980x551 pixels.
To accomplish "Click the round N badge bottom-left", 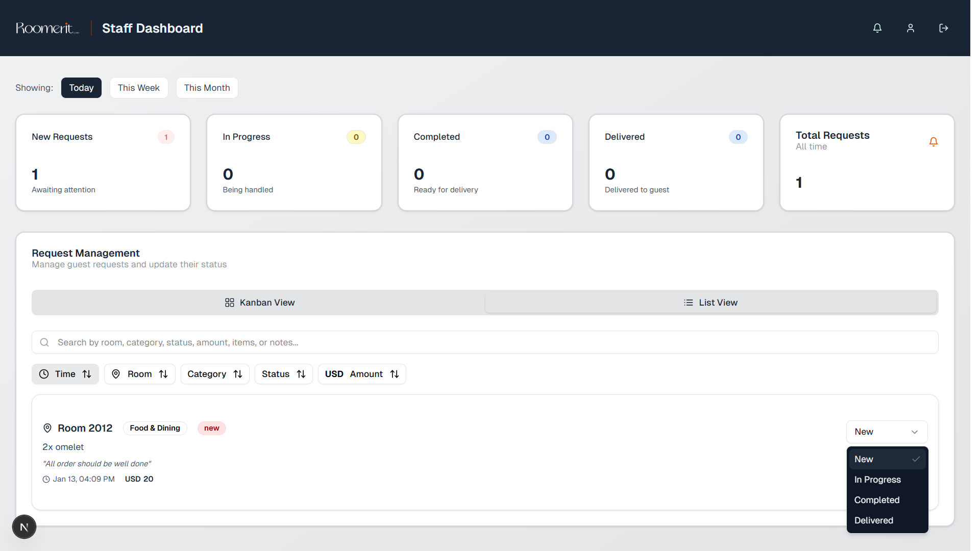I will click(24, 527).
